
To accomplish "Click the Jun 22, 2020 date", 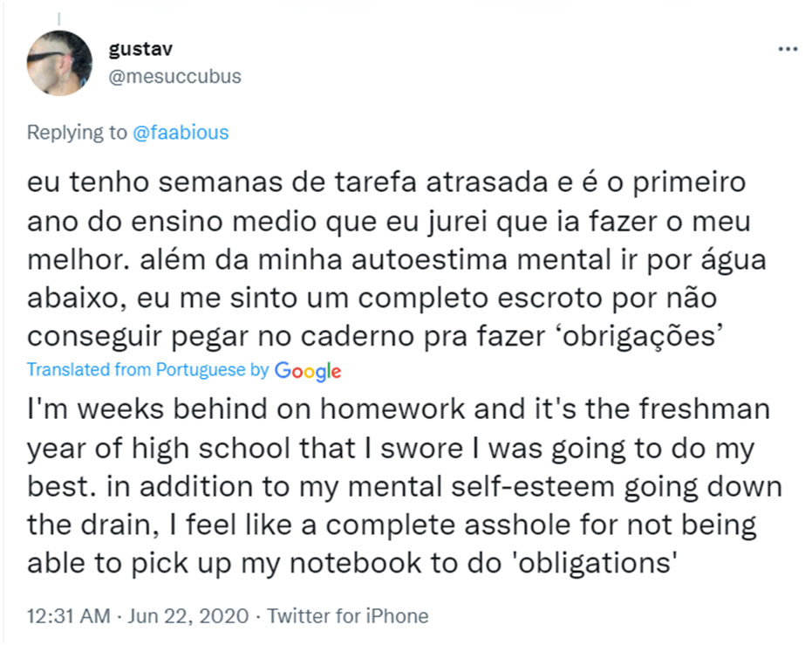I will [189, 616].
